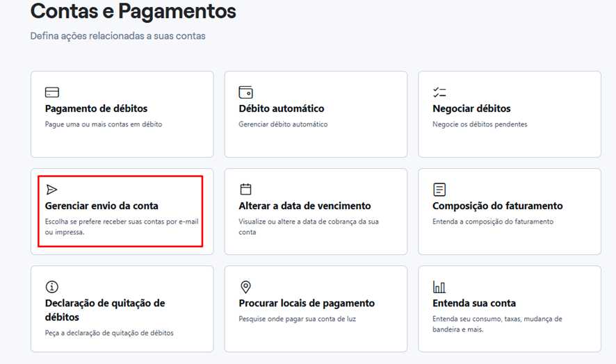Click the Entenda sua conta heading
This screenshot has height=364, width=616.
tap(473, 303)
